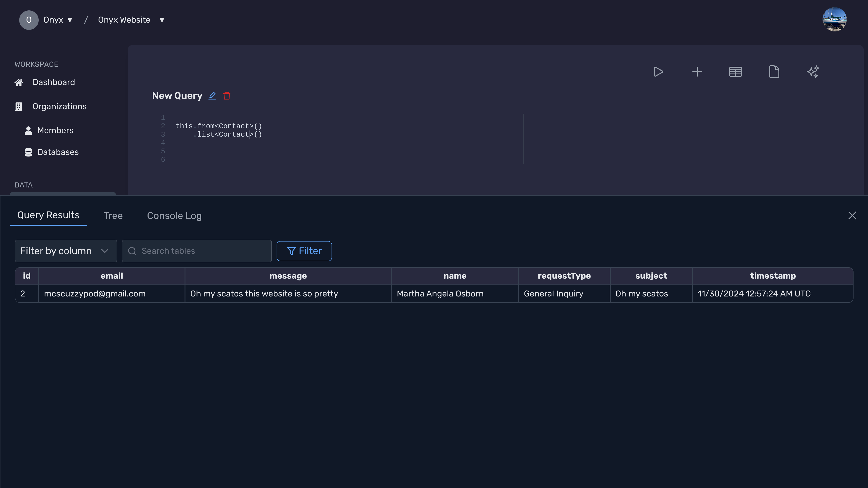868x488 pixels.
Task: Switch to the Query Results tab
Action: pos(48,215)
